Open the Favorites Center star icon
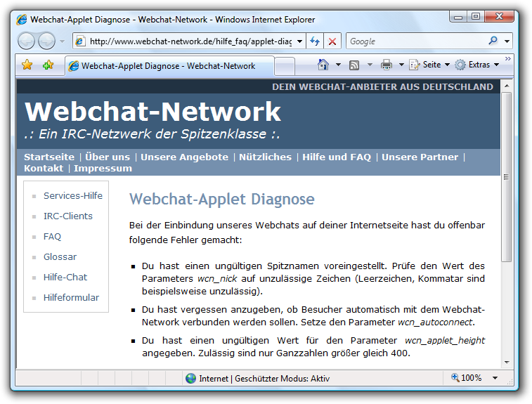 tap(27, 65)
